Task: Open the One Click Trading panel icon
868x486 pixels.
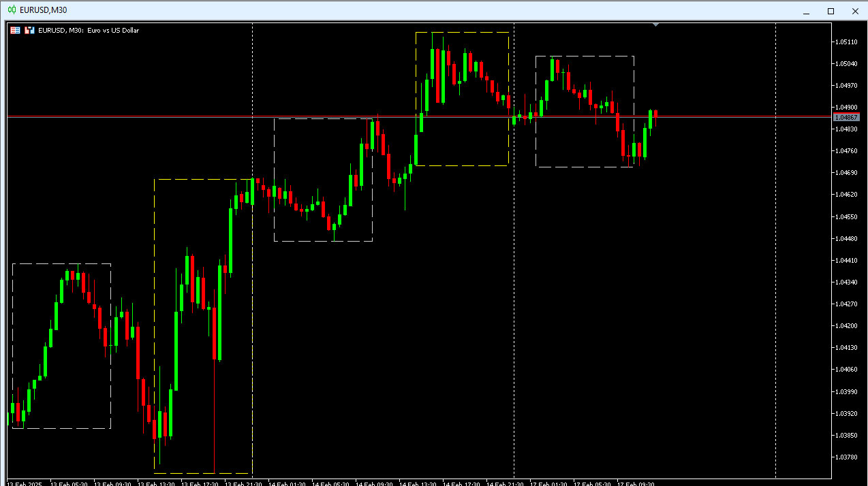Action: click(x=15, y=30)
